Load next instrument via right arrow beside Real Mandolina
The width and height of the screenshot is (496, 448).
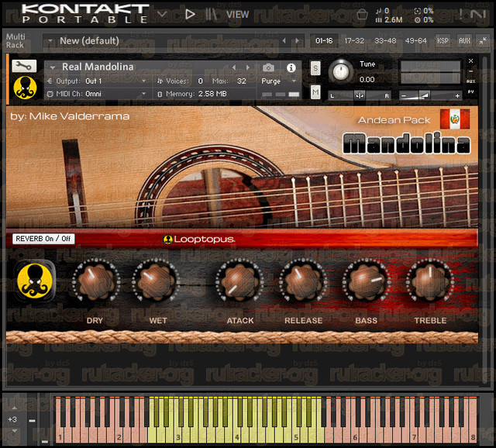tap(248, 67)
